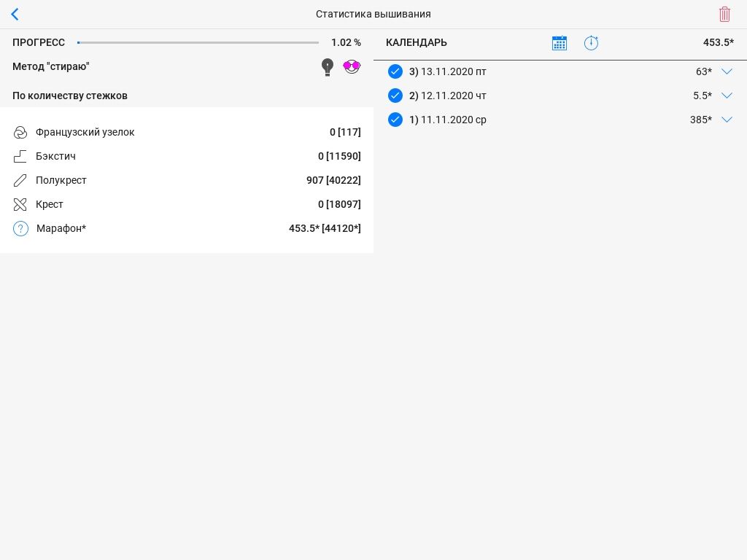Tap the back arrow icon
The image size is (747, 560).
pos(15,14)
